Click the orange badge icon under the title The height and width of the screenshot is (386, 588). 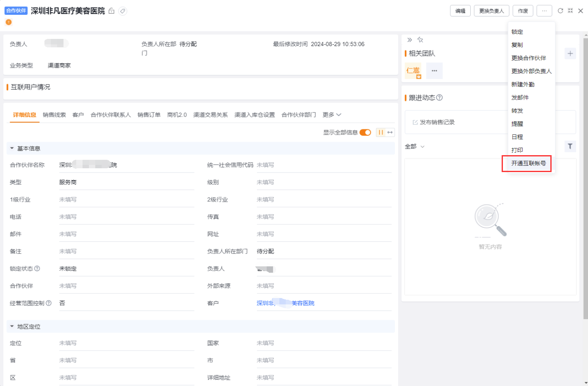(x=8, y=22)
